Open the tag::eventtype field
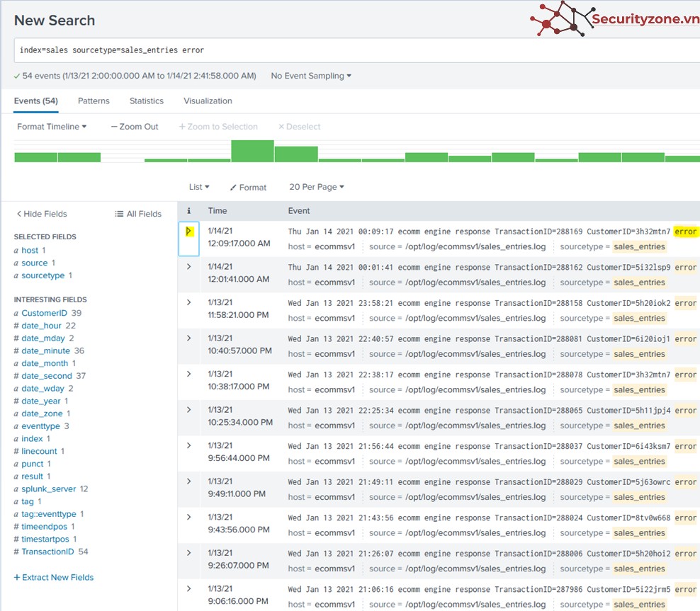700x611 pixels. (x=49, y=514)
